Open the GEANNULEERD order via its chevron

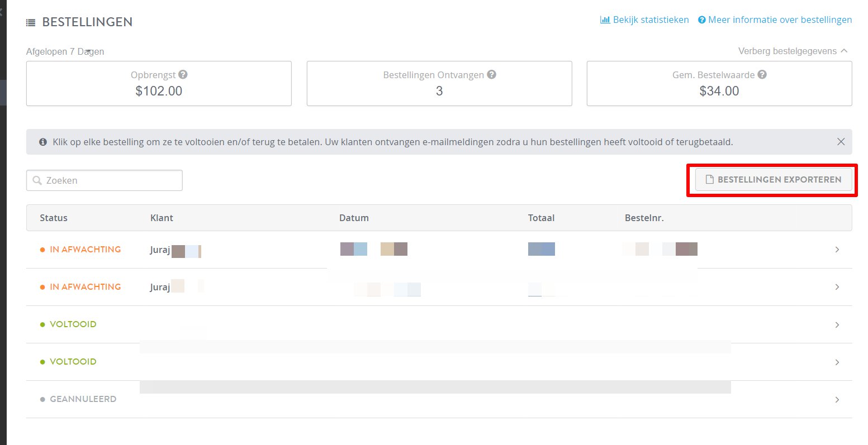837,399
